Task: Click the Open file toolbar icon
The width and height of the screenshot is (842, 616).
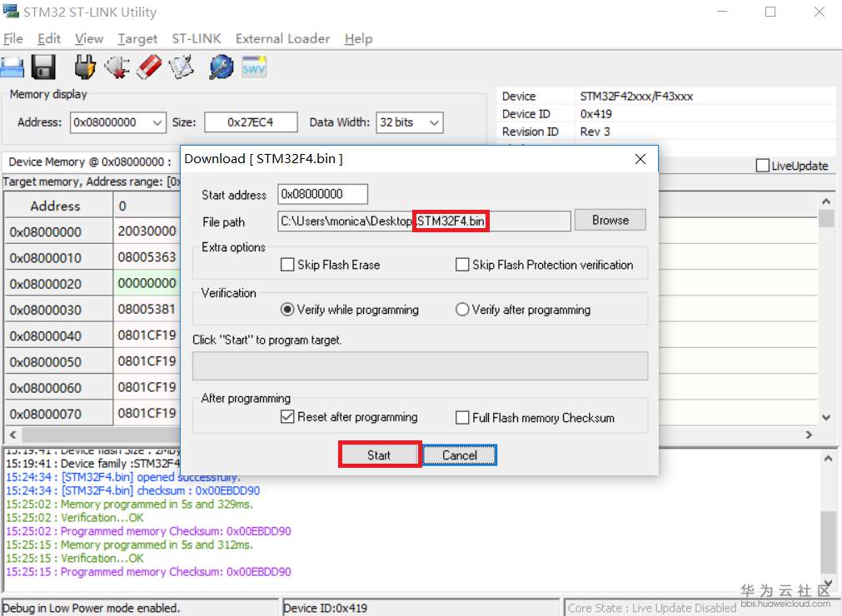Action: coord(12,67)
